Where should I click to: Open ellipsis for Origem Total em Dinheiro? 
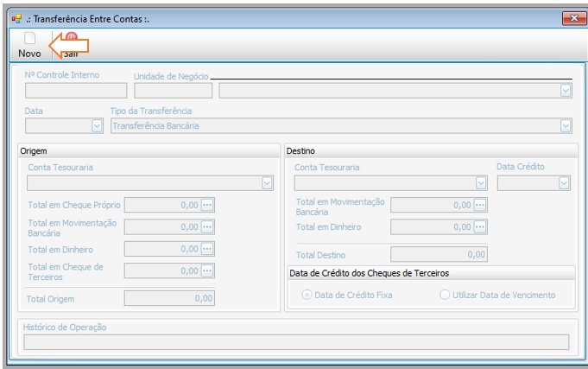(207, 249)
